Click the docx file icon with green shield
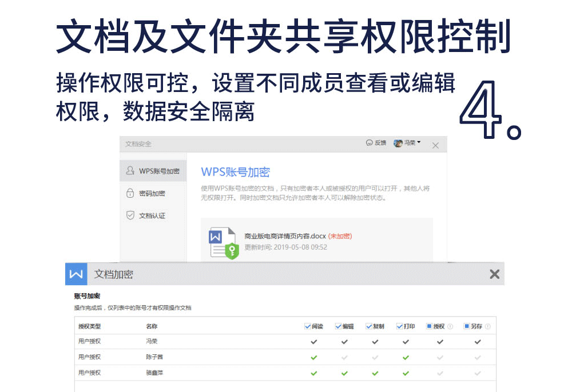This screenshot has height=392, width=572. [x=223, y=243]
